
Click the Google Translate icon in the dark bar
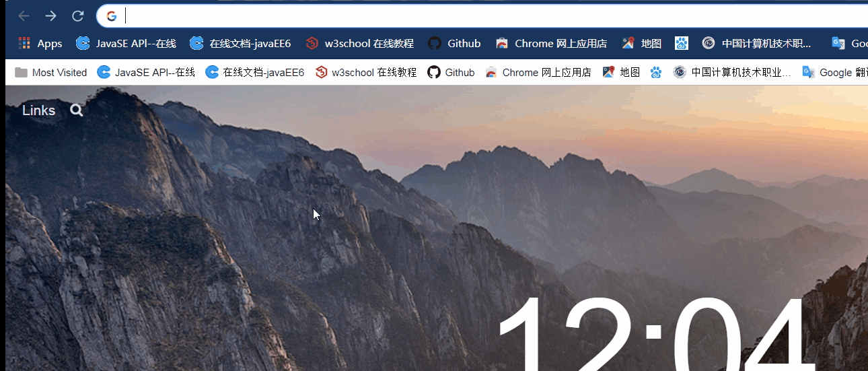[838, 43]
